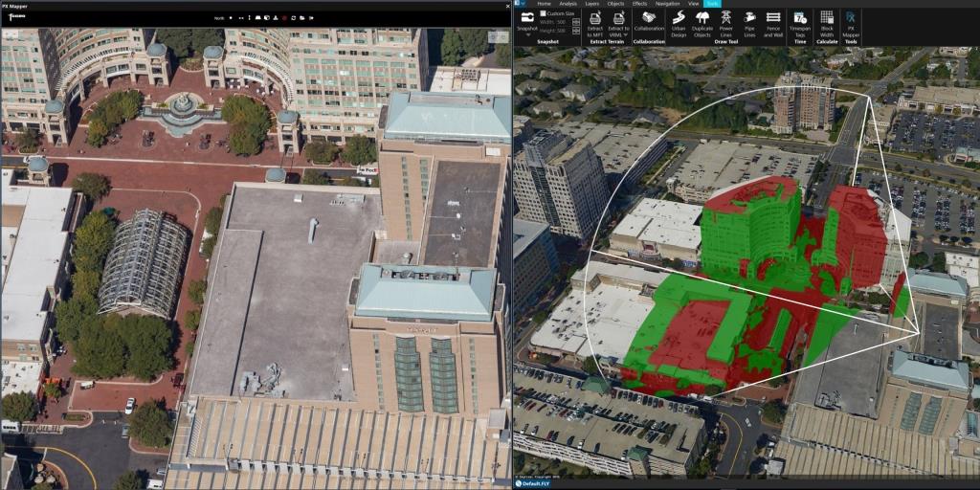
Task: Click the North direction label in PX Mapper
Action: 219,18
